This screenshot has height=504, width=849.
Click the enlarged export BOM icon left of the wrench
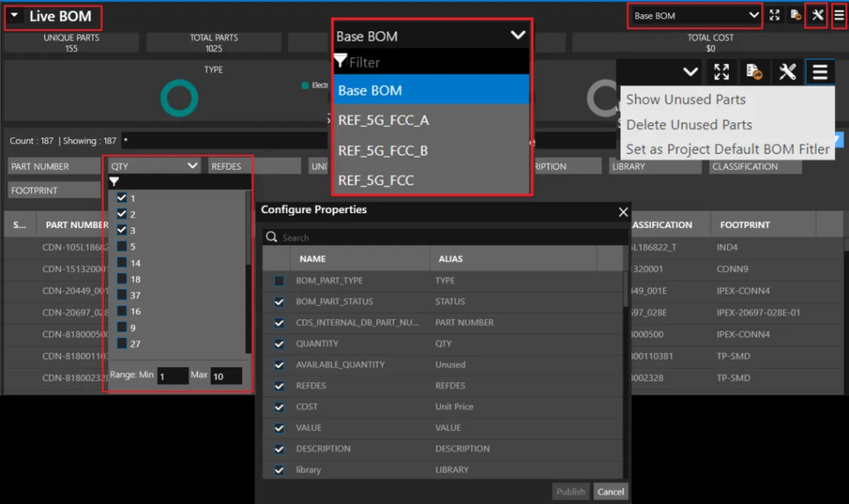click(754, 72)
